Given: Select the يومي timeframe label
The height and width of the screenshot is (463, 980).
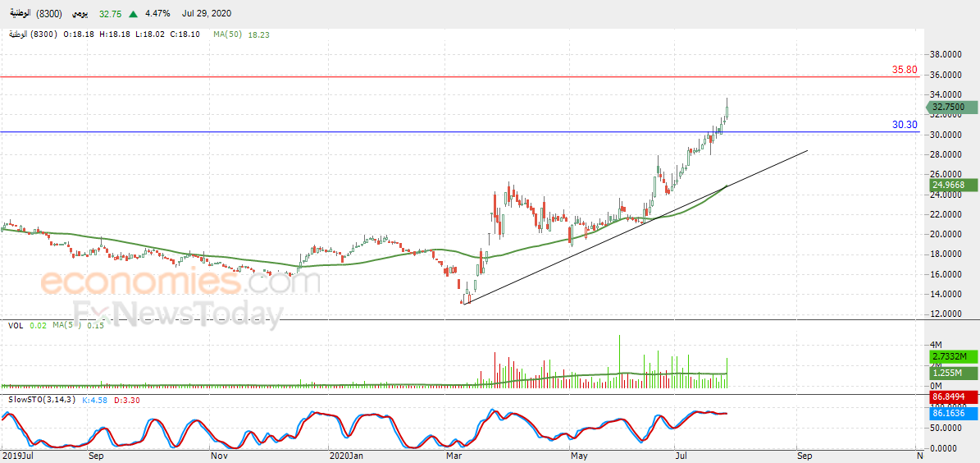Looking at the screenshot, I should [x=82, y=12].
